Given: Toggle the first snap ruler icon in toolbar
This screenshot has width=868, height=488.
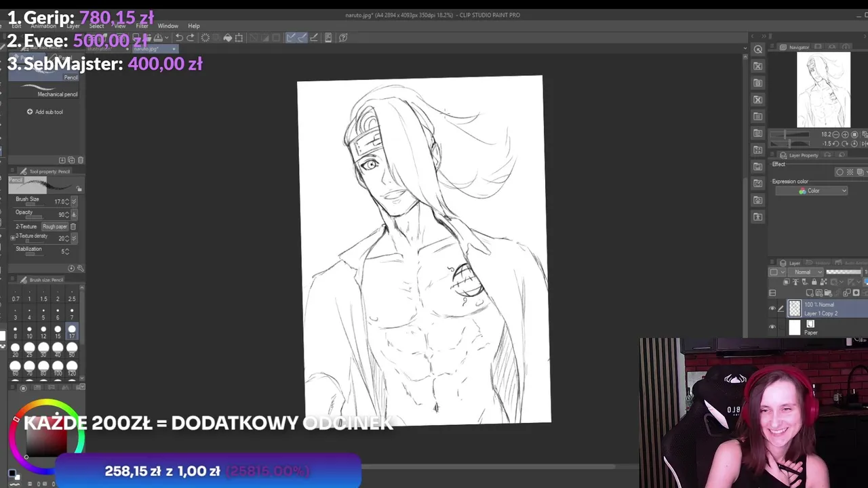Looking at the screenshot, I should click(x=291, y=38).
